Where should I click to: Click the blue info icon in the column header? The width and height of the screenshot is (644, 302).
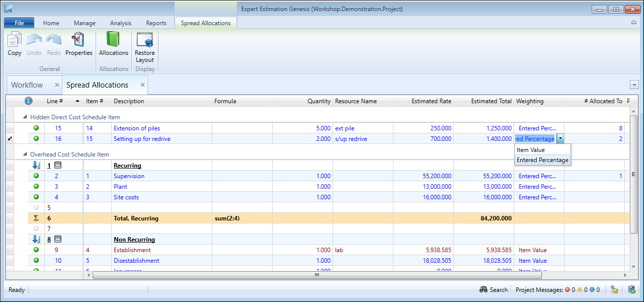(29, 101)
